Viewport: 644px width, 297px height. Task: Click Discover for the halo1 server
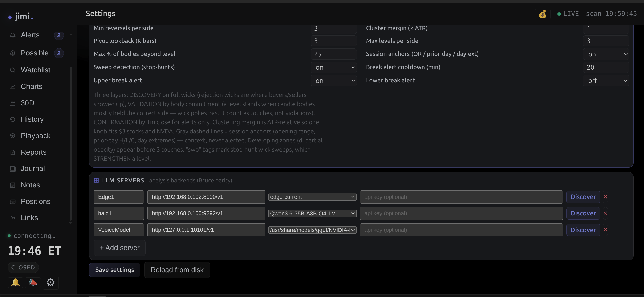(x=583, y=213)
